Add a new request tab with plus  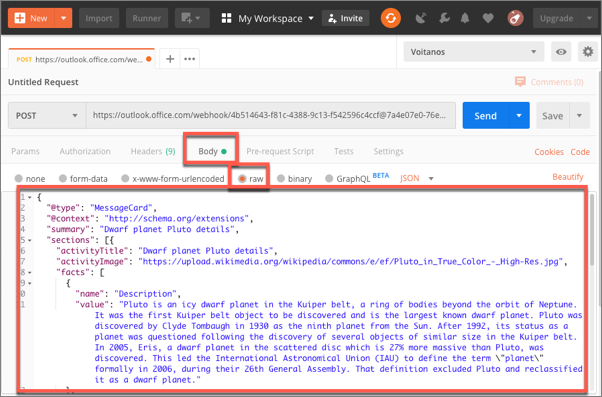(170, 59)
